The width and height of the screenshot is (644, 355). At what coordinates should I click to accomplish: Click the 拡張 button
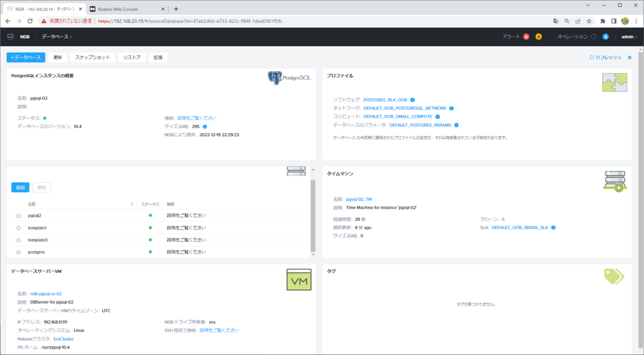(158, 57)
